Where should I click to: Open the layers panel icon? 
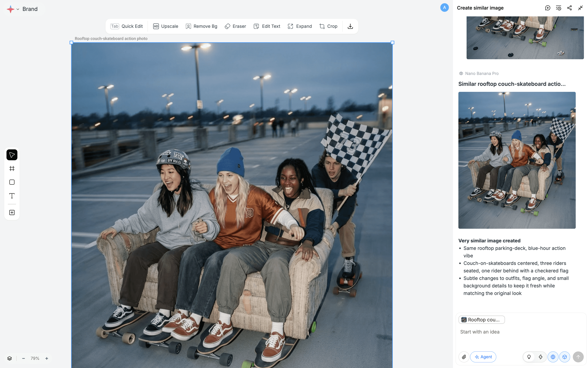(x=10, y=358)
